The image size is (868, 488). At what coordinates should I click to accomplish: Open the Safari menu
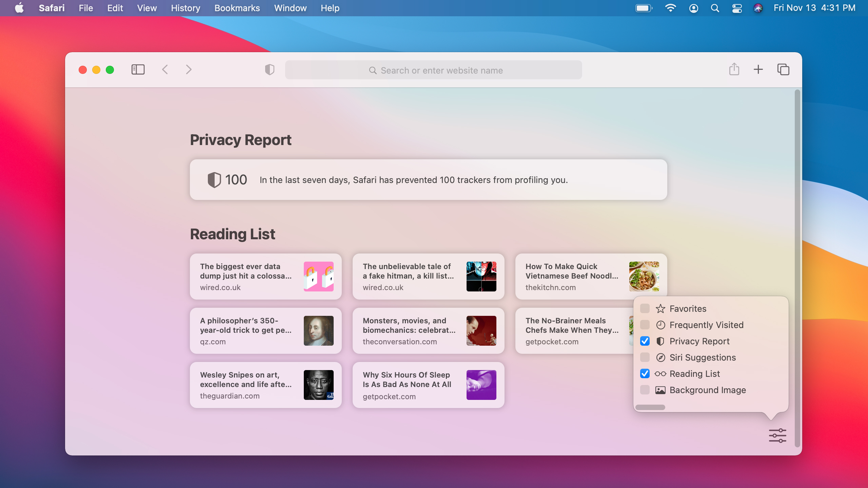(x=52, y=8)
